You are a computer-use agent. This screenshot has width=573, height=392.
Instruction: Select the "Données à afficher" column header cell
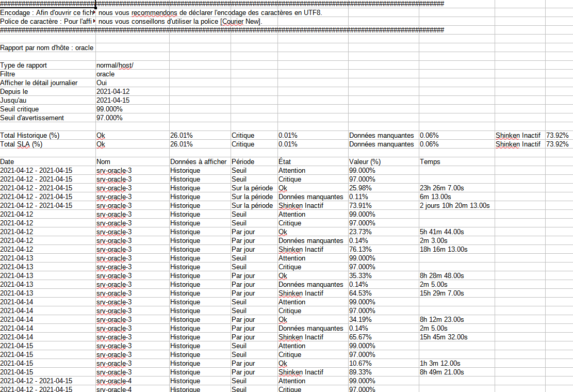pyautogui.click(x=198, y=162)
